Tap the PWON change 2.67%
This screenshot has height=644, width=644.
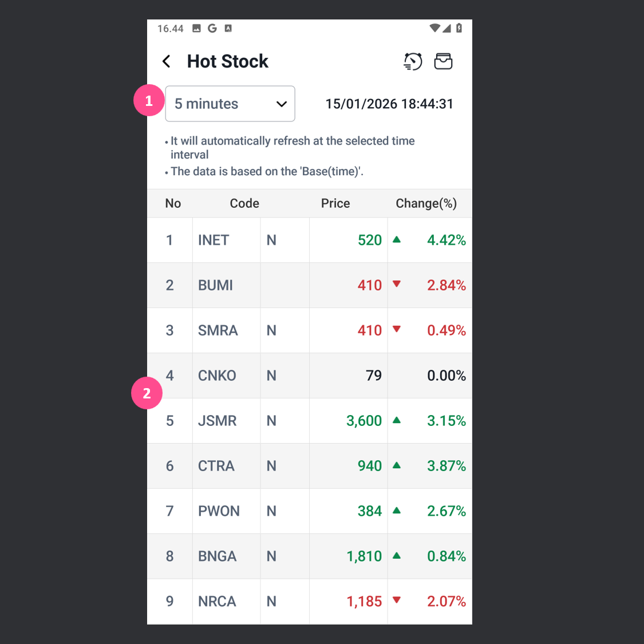tap(446, 511)
